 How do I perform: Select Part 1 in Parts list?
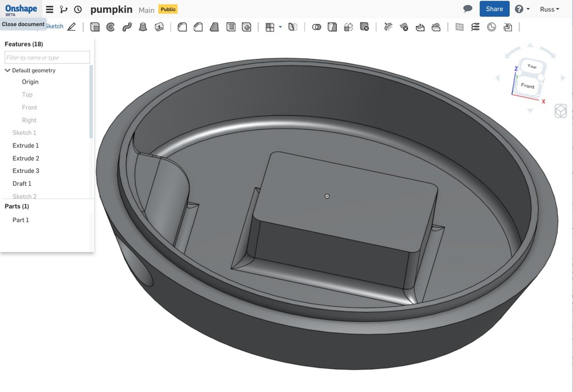[x=21, y=220]
